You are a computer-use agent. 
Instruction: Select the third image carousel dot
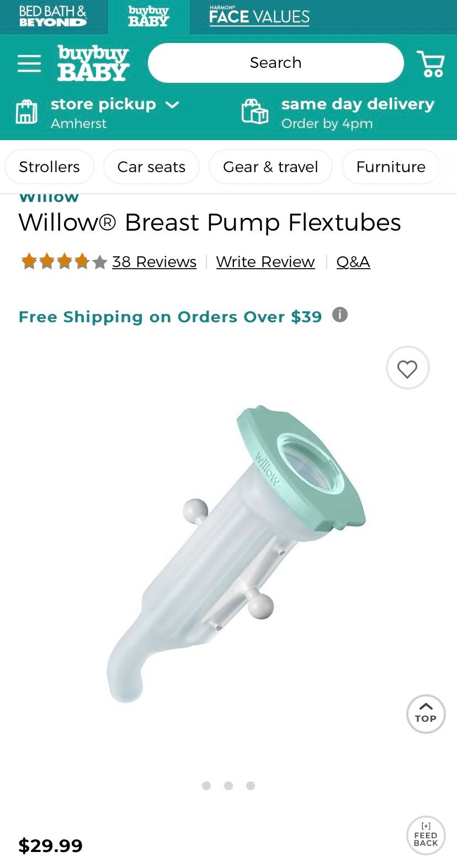pyautogui.click(x=251, y=785)
